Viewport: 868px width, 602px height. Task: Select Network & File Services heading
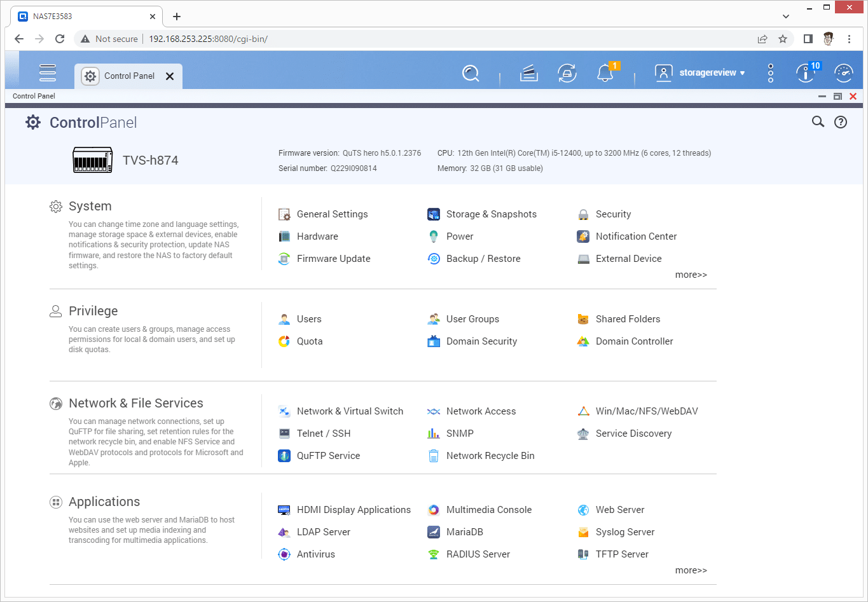(x=135, y=403)
